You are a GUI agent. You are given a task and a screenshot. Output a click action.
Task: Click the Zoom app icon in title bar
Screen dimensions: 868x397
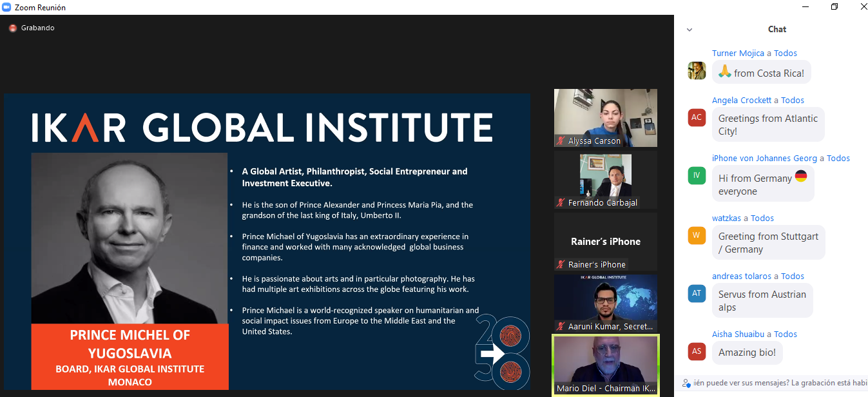coord(6,7)
